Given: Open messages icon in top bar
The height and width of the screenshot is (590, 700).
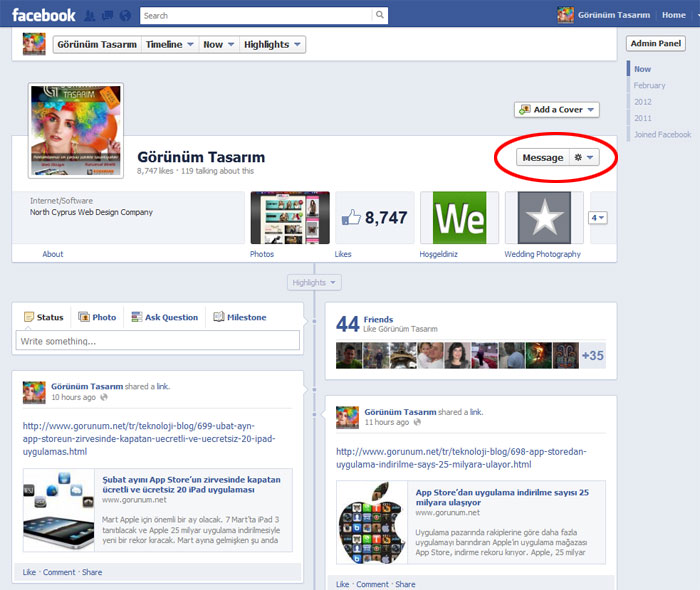Looking at the screenshot, I should [108, 16].
